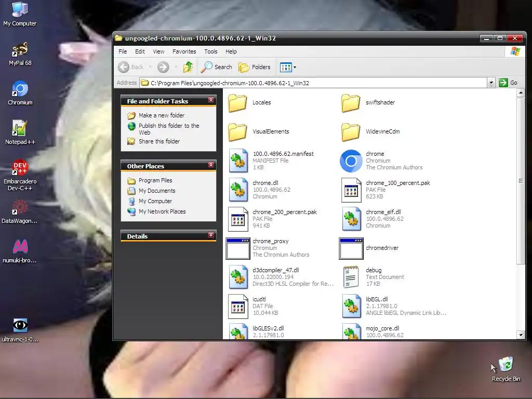Select the mojo_core.dll file
Screen dimensions: 532x399
click(373, 331)
